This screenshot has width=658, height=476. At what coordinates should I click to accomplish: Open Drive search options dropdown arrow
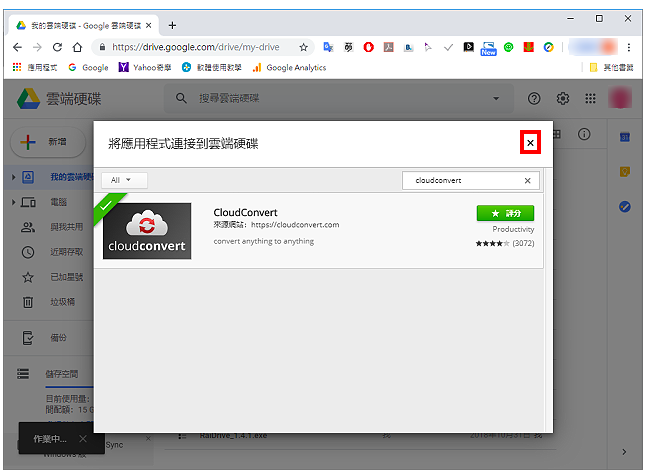pyautogui.click(x=496, y=99)
